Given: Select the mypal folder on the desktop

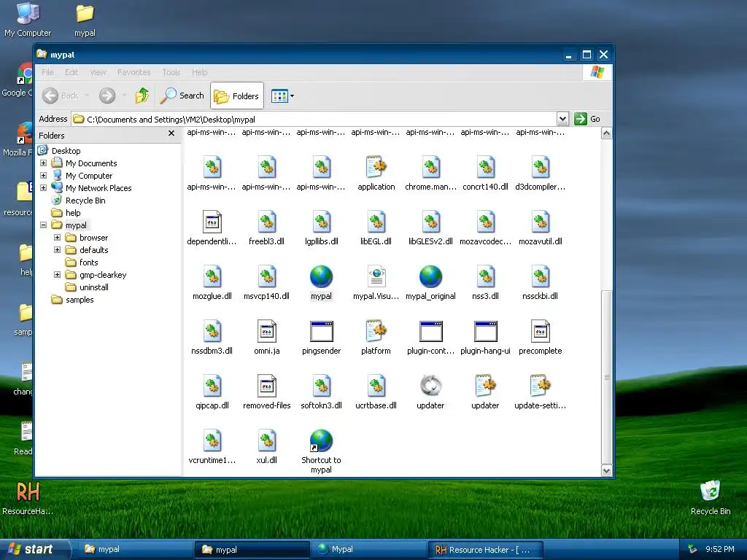Looking at the screenshot, I should tap(85, 20).
